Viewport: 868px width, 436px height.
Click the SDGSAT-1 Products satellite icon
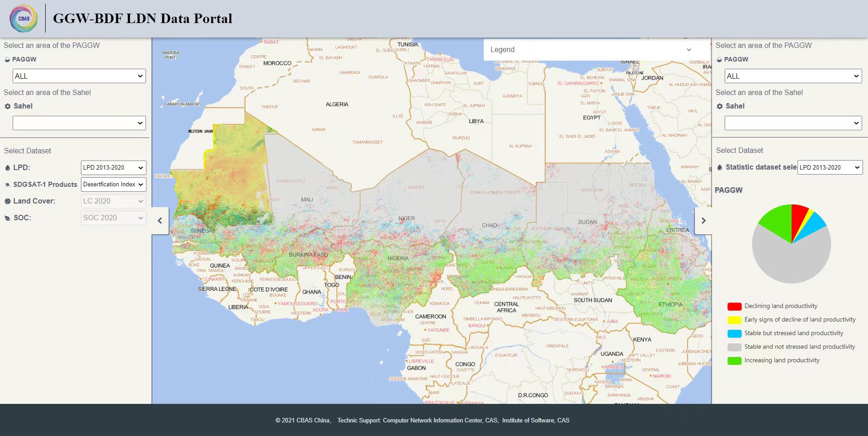pyautogui.click(x=8, y=185)
